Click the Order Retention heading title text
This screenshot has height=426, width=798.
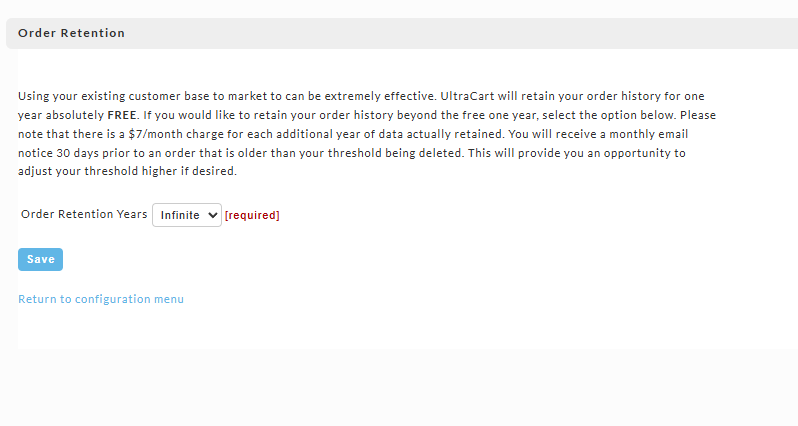click(x=71, y=33)
